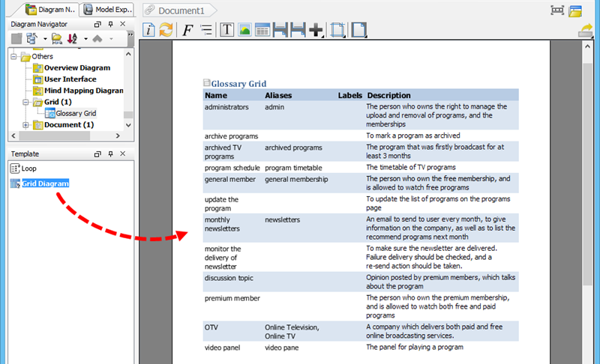Open document info (i) icon in toolbar
The image size is (600, 364).
pos(148,30)
